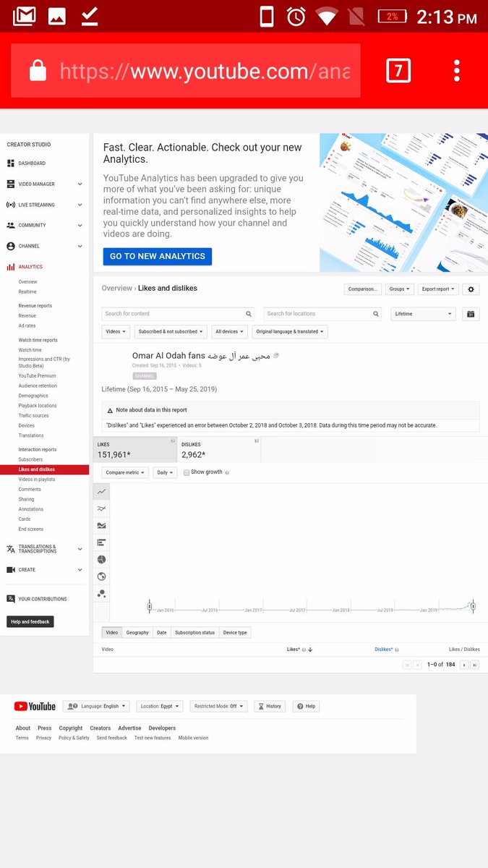Click the Community people icon

(x=11, y=226)
